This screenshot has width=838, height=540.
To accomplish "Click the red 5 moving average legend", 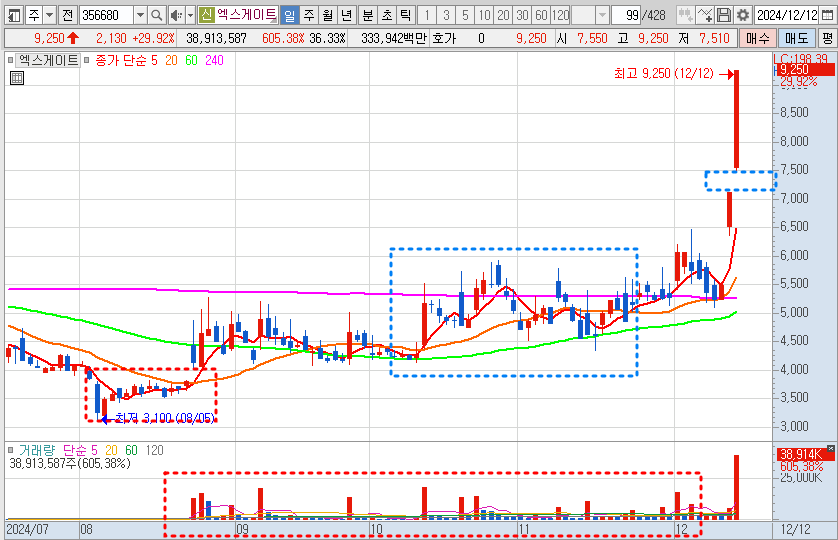I will tap(154, 60).
